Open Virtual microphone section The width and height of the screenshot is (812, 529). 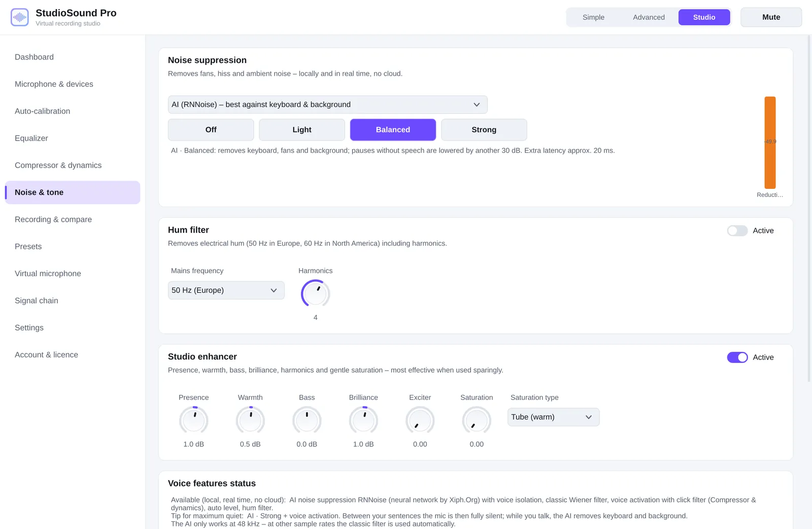[73, 274]
